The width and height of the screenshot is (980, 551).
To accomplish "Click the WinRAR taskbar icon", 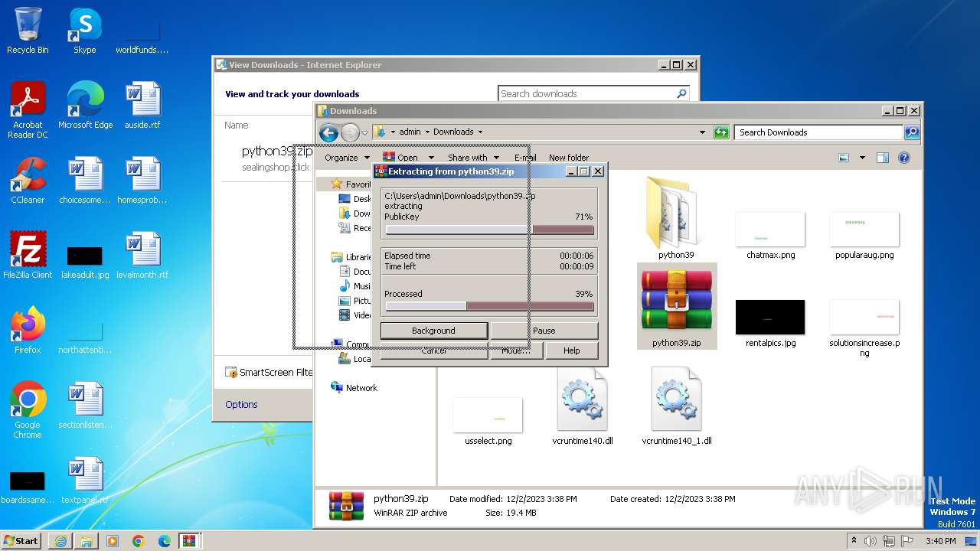I will point(190,541).
